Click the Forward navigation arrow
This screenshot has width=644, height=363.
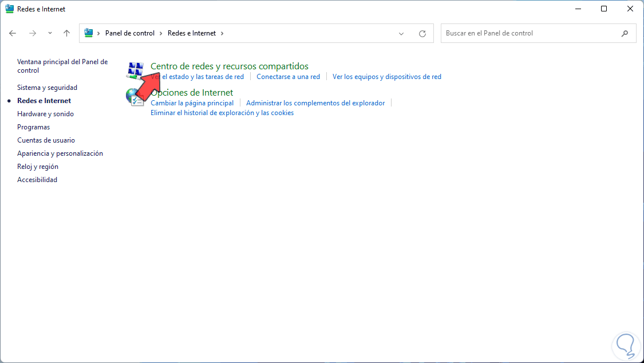coord(33,33)
